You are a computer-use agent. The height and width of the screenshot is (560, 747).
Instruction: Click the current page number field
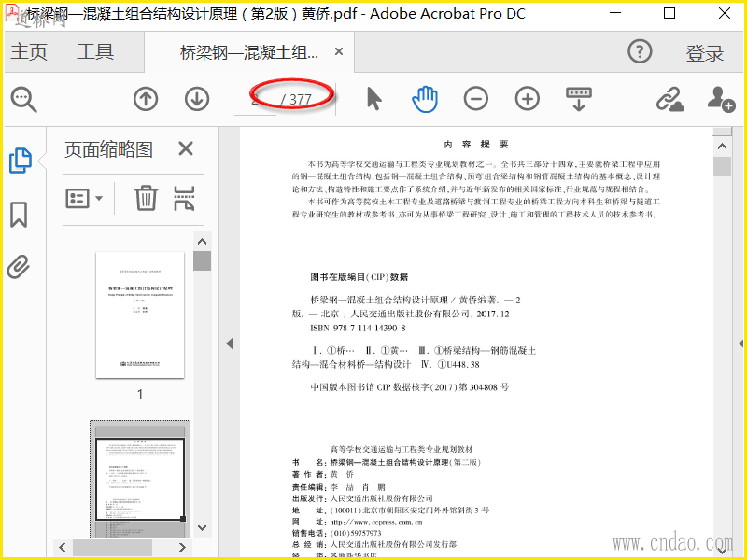[255, 99]
